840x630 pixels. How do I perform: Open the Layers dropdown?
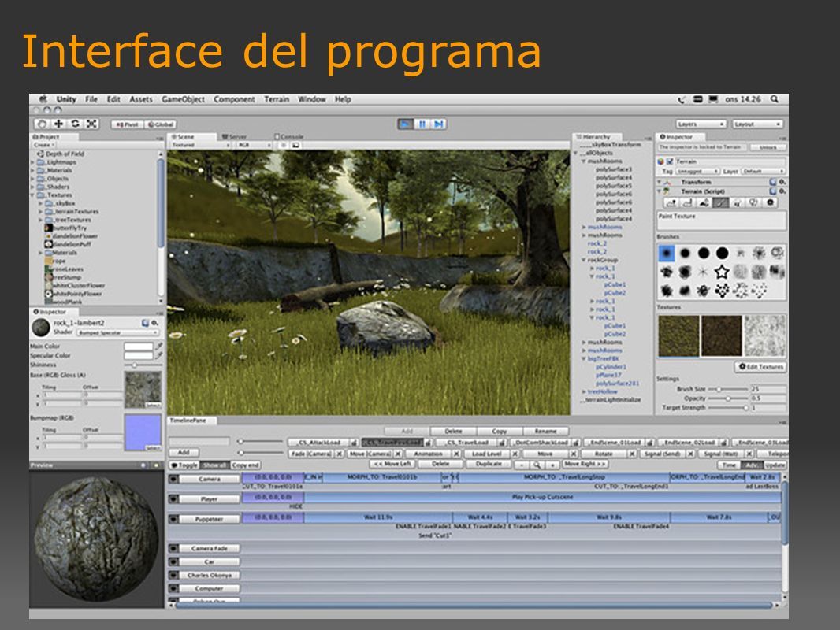(701, 124)
